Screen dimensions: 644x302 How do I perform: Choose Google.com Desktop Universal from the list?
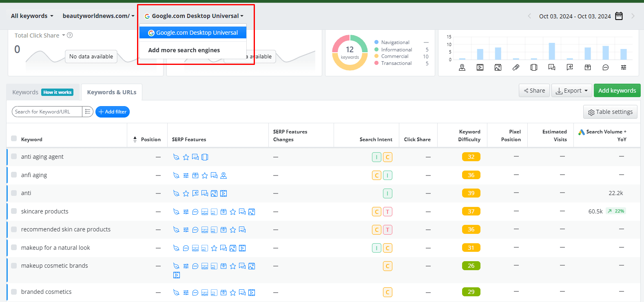[193, 33]
